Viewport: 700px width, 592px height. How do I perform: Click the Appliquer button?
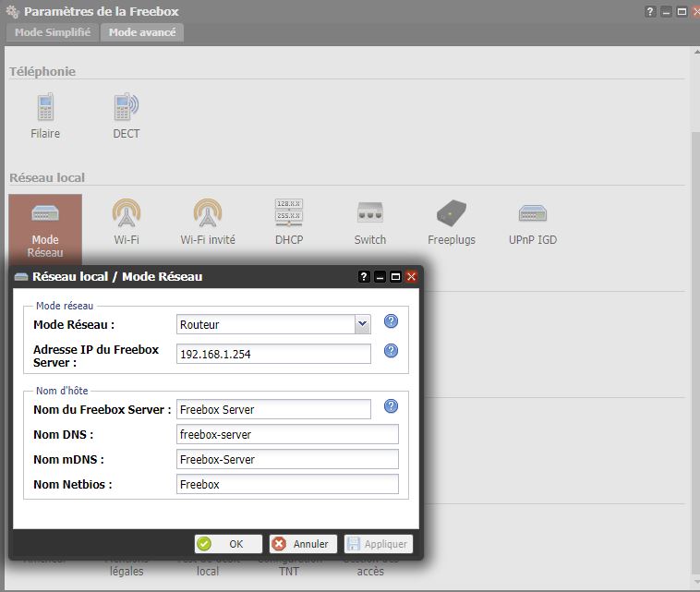378,544
